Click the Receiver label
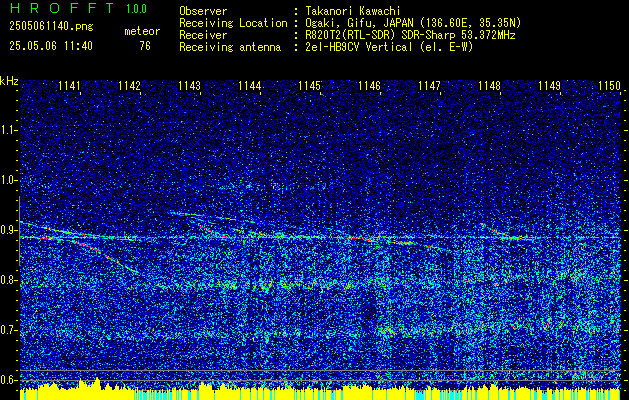 click(x=203, y=35)
